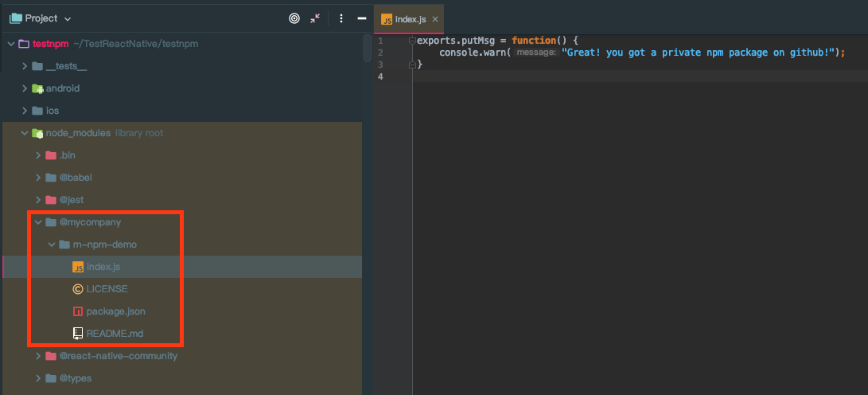Collapse the node_modules folder

(25, 133)
